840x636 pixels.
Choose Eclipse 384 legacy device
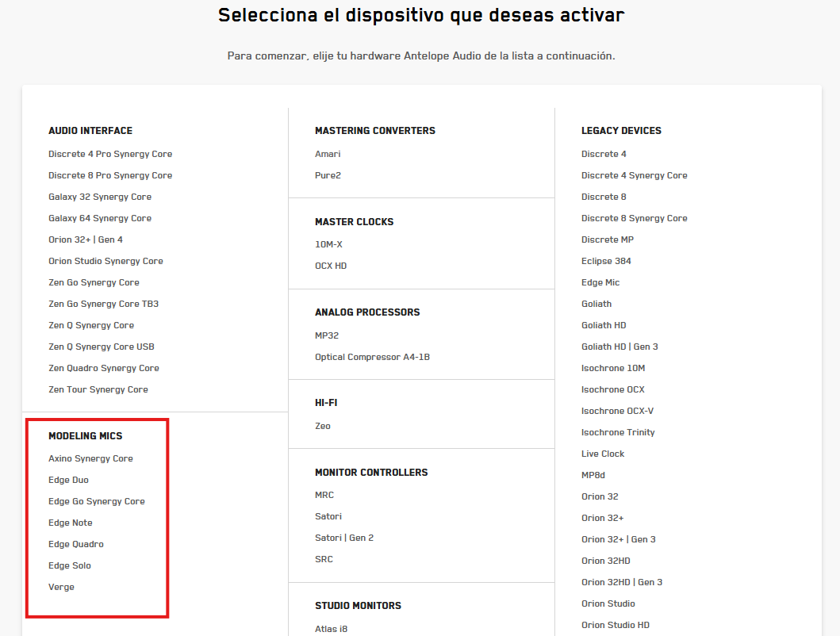point(607,261)
